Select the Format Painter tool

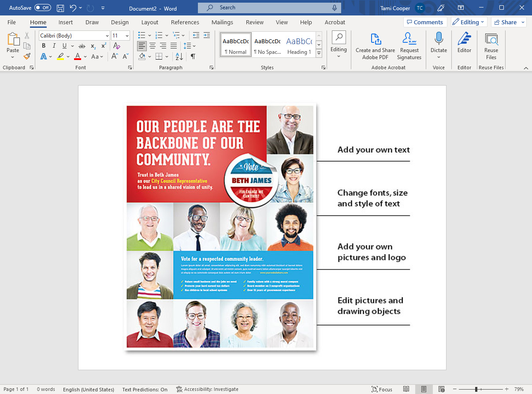[26, 56]
